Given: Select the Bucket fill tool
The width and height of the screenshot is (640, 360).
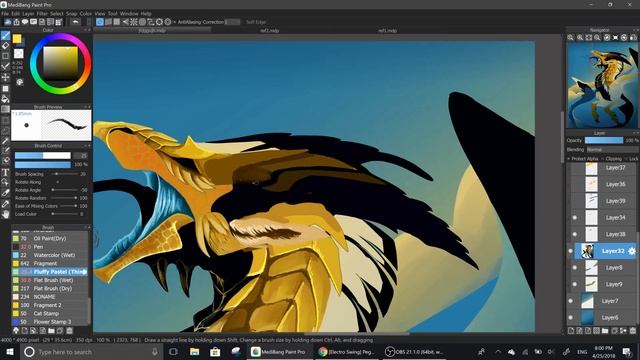Looking at the screenshot, I should [x=5, y=99].
